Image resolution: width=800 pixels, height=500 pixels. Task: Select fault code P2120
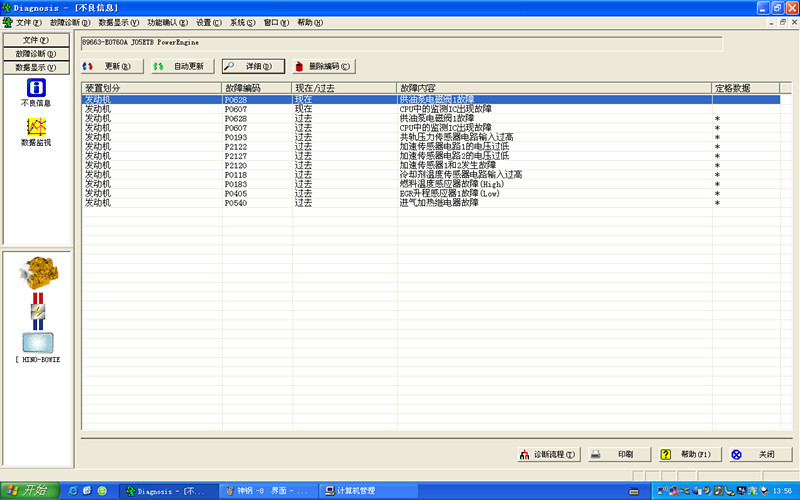tap(236, 165)
